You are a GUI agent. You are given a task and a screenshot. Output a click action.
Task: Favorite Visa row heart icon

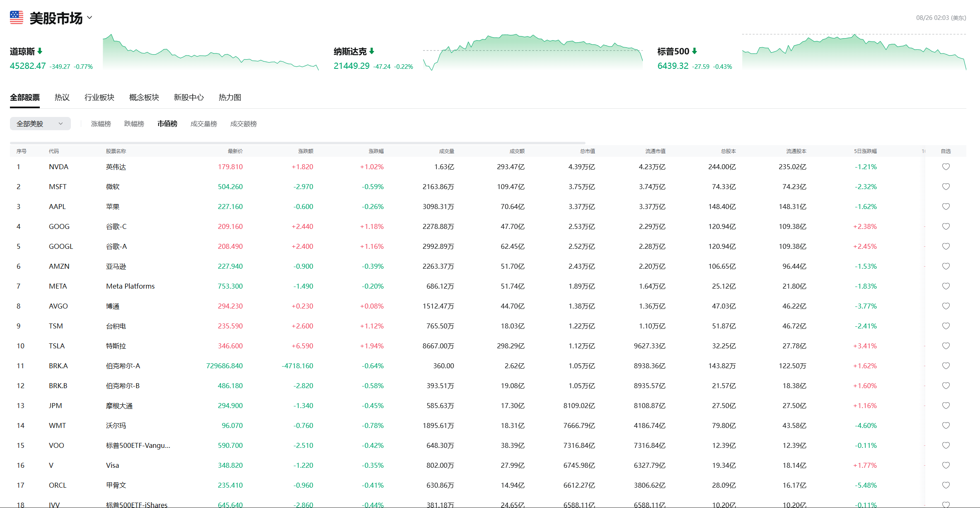pyautogui.click(x=946, y=465)
